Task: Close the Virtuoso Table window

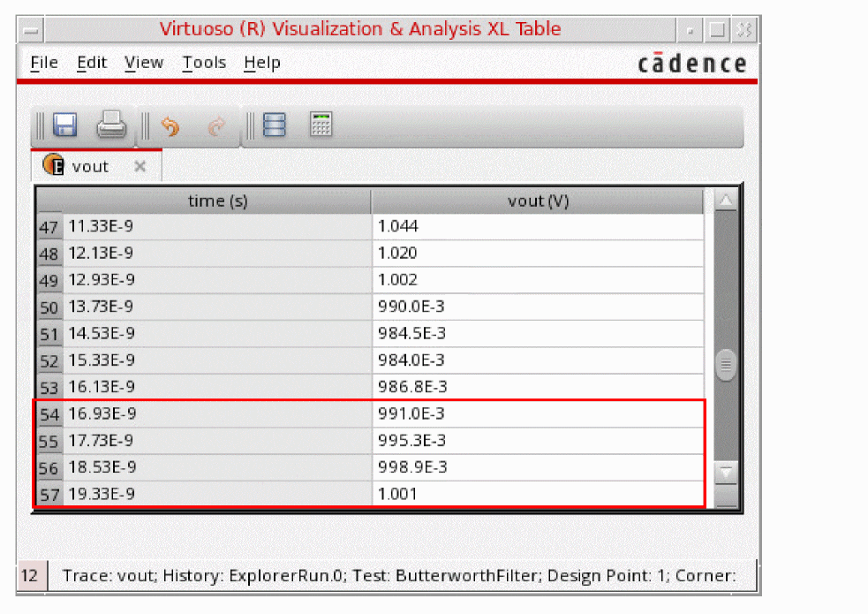Action: 744,30
